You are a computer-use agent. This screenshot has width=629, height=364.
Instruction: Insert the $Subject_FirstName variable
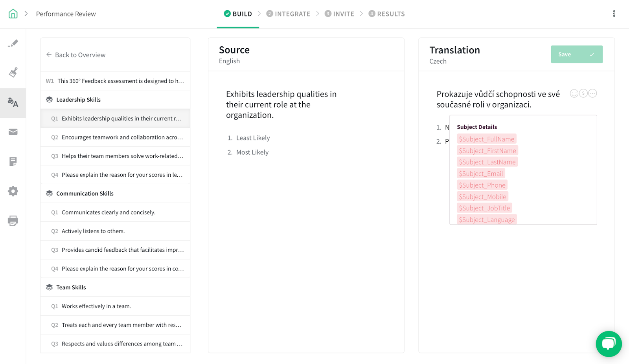pos(487,151)
